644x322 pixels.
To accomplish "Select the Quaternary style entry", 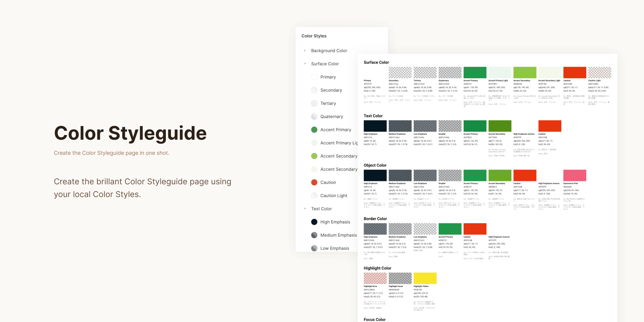I will click(x=332, y=117).
